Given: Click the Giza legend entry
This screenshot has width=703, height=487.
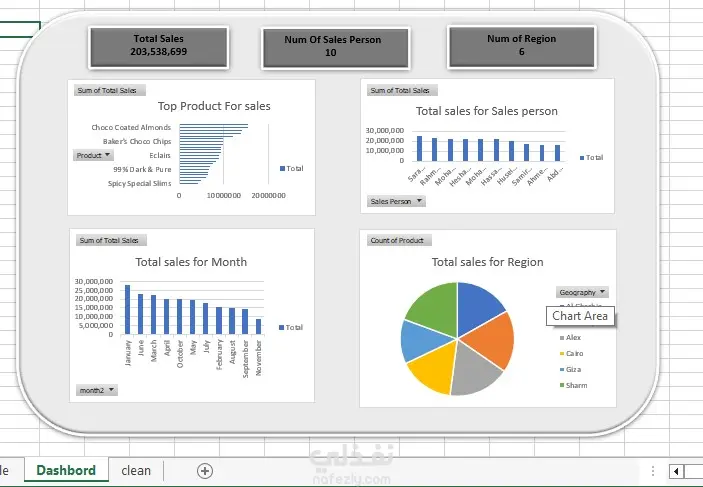Looking at the screenshot, I should tap(570, 370).
